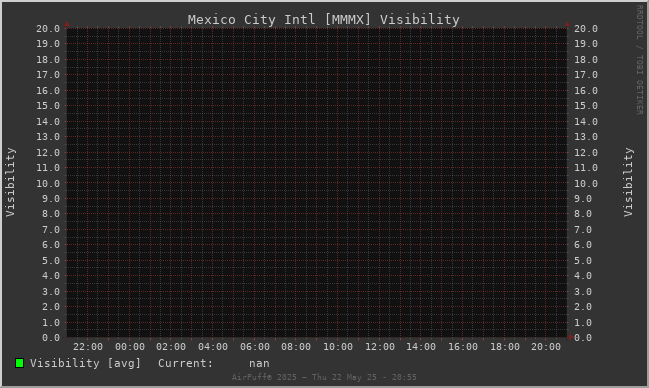Click the left 10.0 y-axis label

48,183
